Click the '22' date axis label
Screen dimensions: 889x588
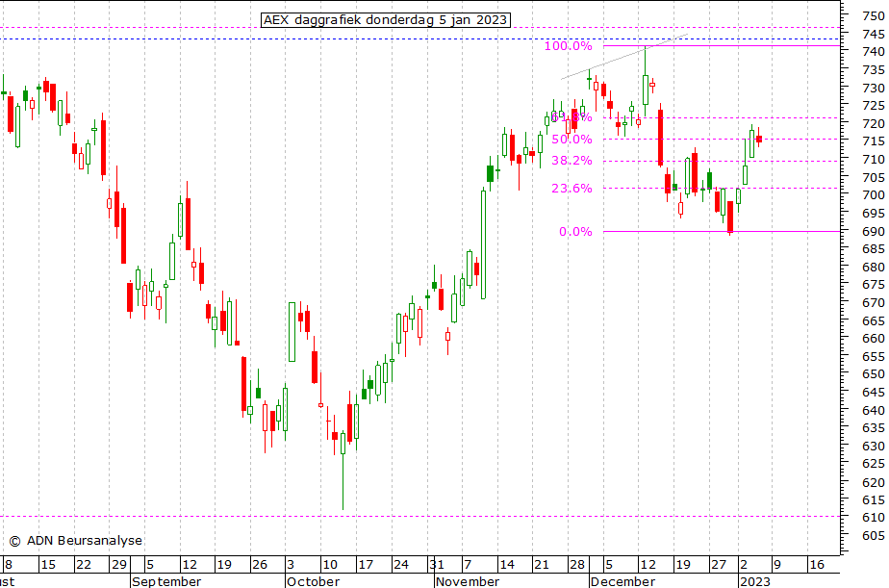point(84,565)
